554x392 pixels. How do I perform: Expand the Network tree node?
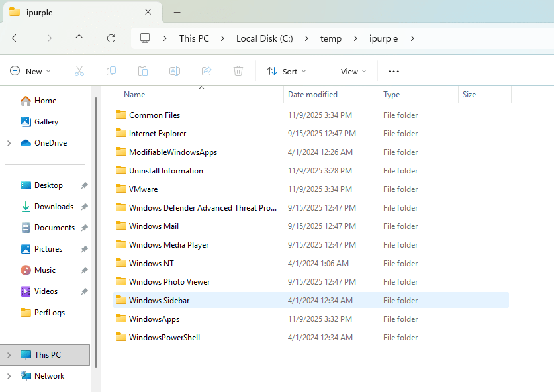click(x=9, y=376)
